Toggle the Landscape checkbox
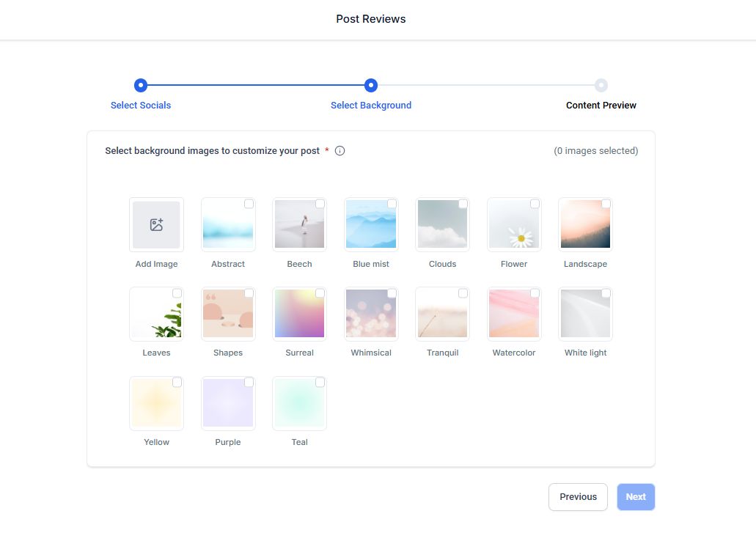This screenshot has height=552, width=756. click(606, 204)
